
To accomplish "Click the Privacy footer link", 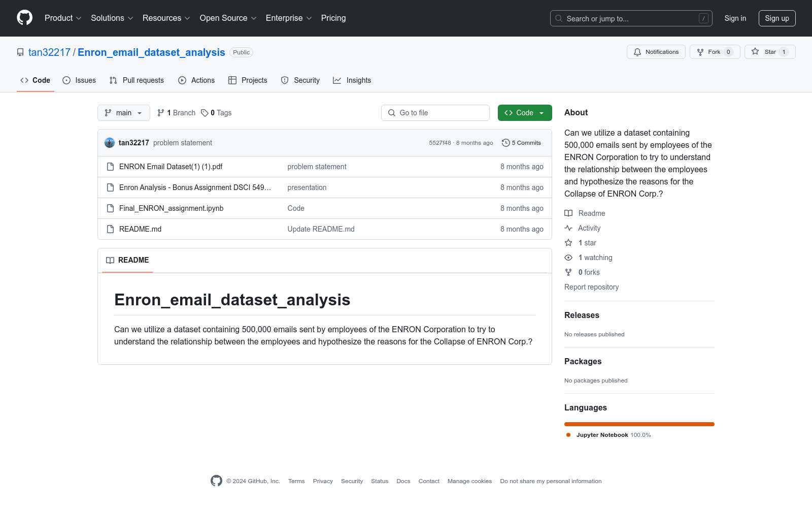I will [x=323, y=481].
